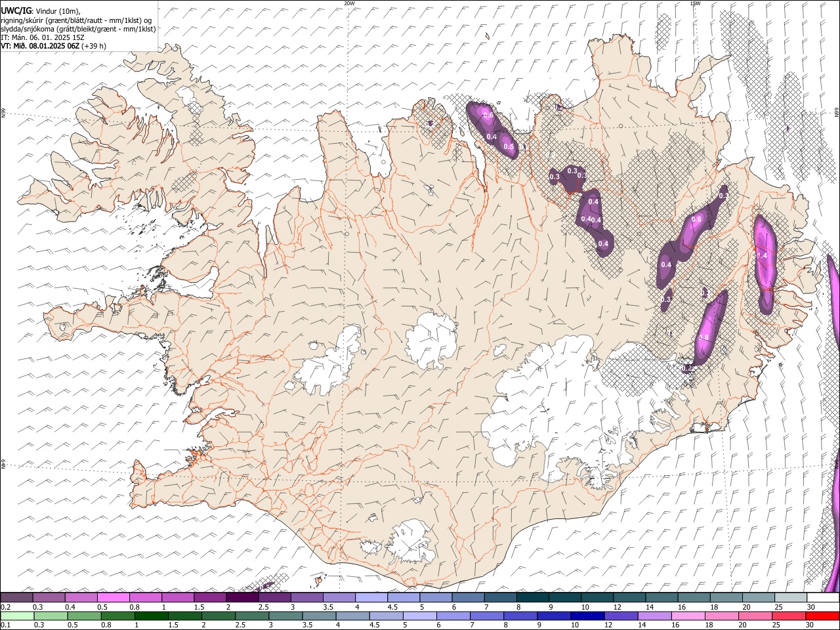Screen dimensions: 840x630
Task: Click the 'UWC/IG: Vindur (10m)' title text
Action: (40, 10)
